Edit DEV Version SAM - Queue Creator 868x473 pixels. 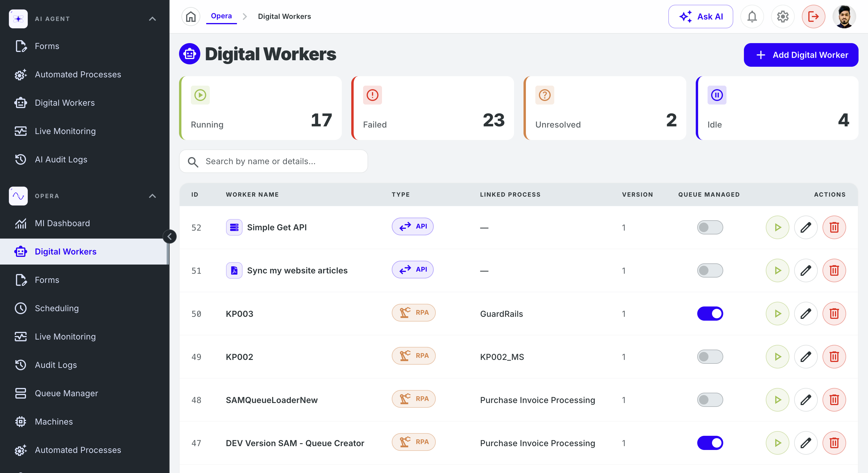tap(806, 443)
